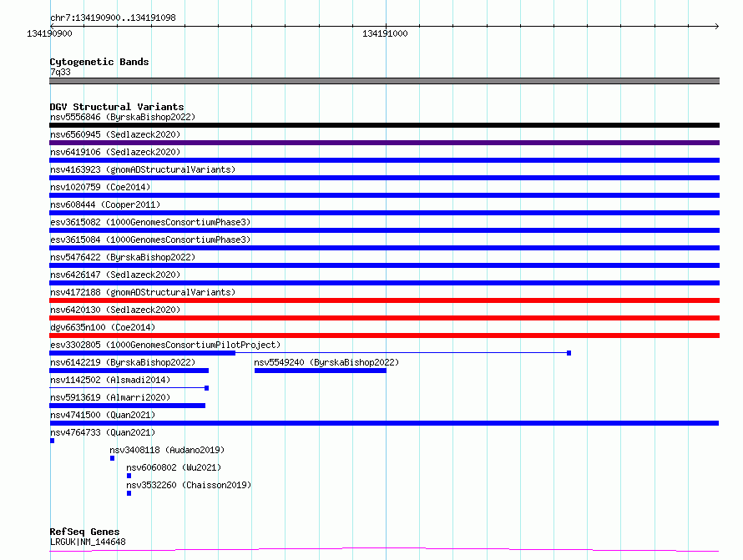
Task: Click the small nsv3408118 marker square
Action: click(113, 458)
